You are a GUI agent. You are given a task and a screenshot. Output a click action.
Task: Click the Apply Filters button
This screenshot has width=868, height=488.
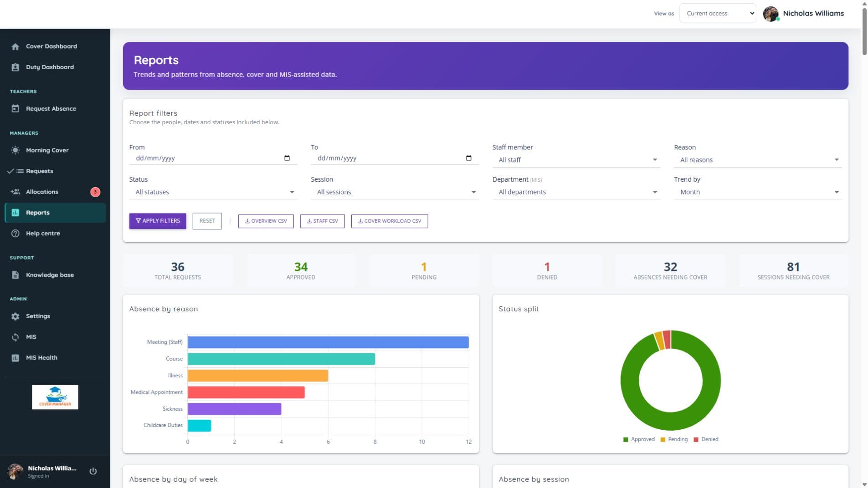158,221
